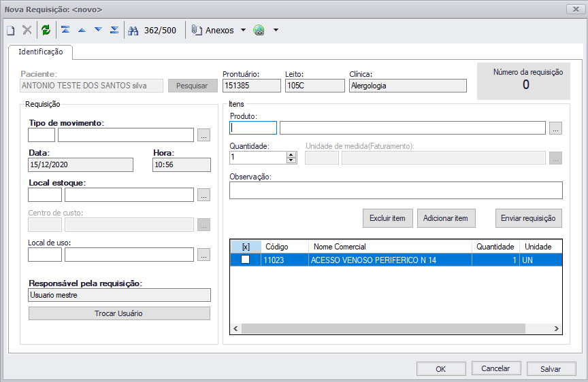Screen dimensions: 588x382
Task: Click the globe printer icon
Action: (259, 30)
